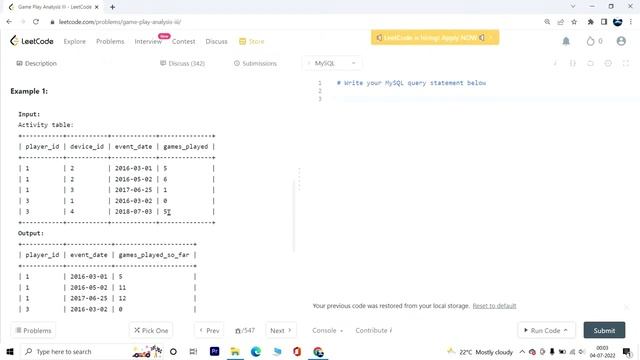Image resolution: width=640 pixels, height=360 pixels.
Task: Click the pane resize handle dots
Action: tap(299, 179)
